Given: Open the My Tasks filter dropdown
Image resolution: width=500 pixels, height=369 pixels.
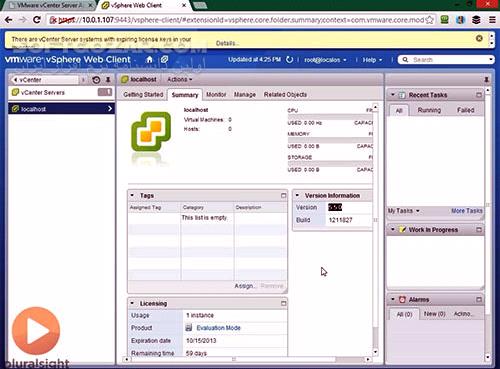Looking at the screenshot, I should (403, 211).
